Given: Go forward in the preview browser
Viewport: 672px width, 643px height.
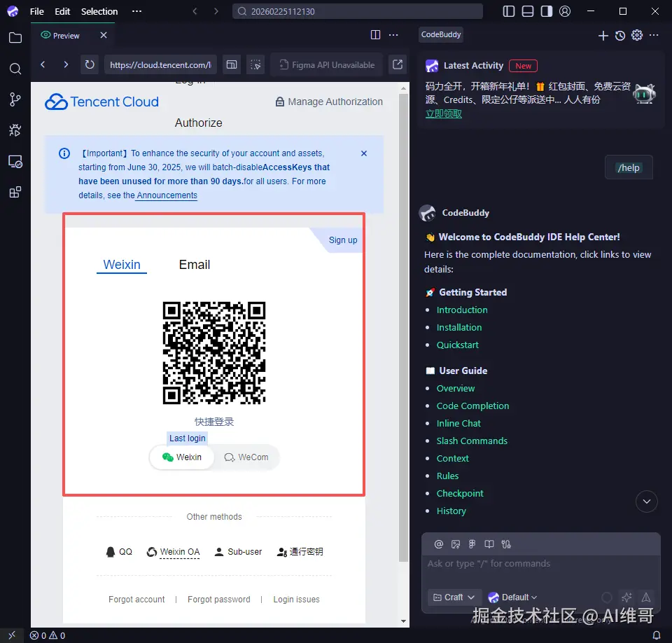Looking at the screenshot, I should pyautogui.click(x=66, y=64).
